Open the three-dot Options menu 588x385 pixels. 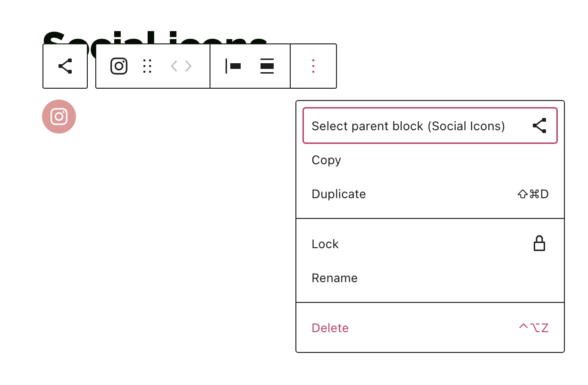click(313, 66)
